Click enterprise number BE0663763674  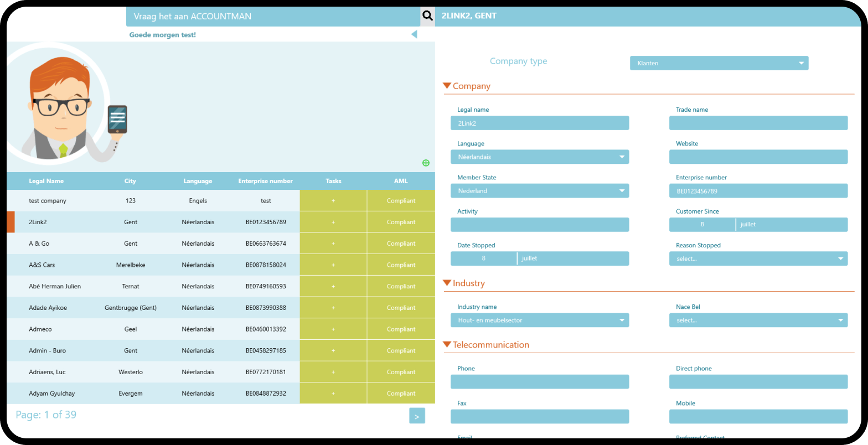pyautogui.click(x=266, y=244)
